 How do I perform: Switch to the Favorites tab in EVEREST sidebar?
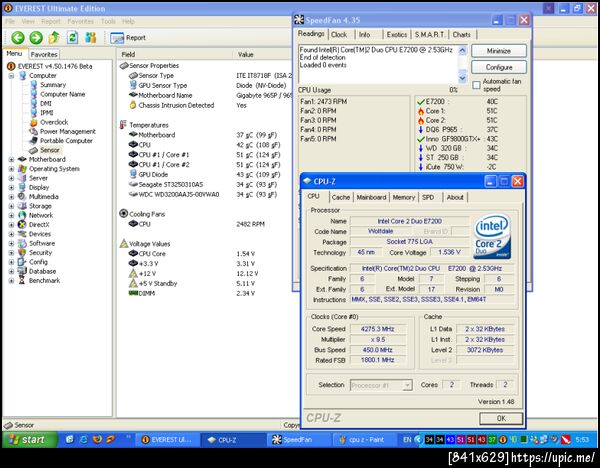(x=44, y=54)
